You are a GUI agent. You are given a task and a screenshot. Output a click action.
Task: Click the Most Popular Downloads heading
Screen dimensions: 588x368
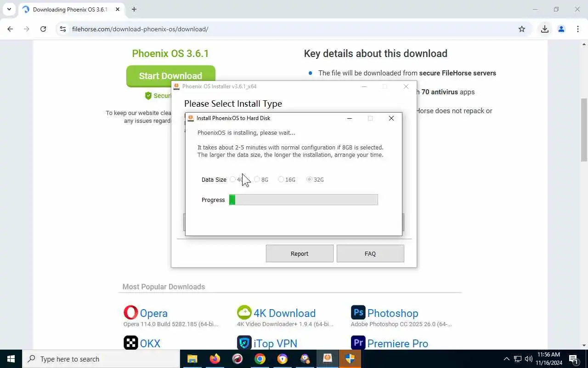pos(164,287)
